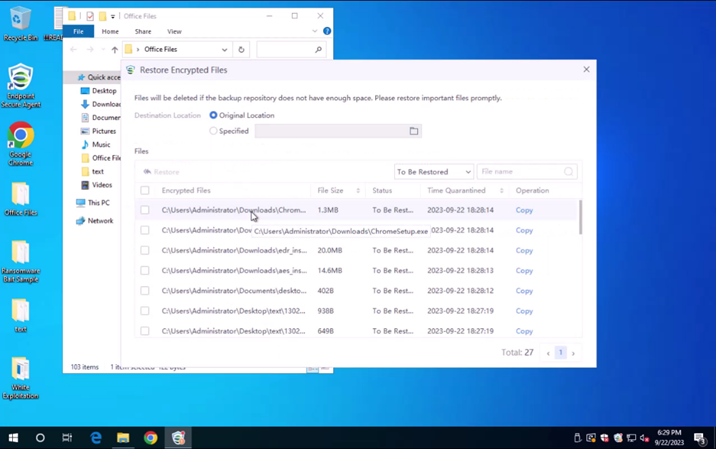Open Recycle Bin on the desktop
Screen dimensions: 716x449
pyautogui.click(x=20, y=20)
